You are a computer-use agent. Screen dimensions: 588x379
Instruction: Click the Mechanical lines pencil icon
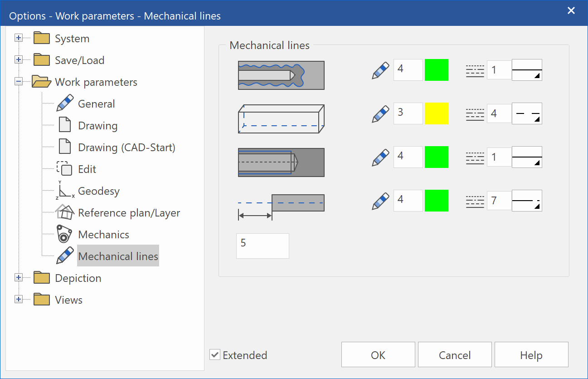click(x=65, y=256)
